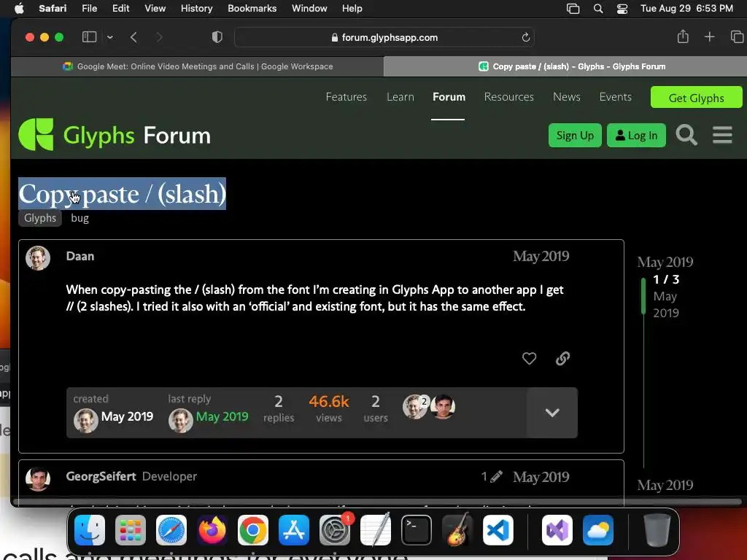Open Spotlight search in menu bar
The width and height of the screenshot is (747, 560).
pyautogui.click(x=598, y=9)
